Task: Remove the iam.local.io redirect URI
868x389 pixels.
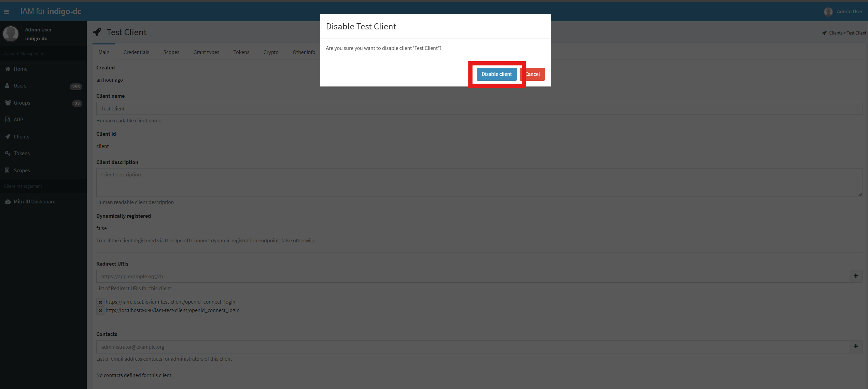Action: click(100, 302)
